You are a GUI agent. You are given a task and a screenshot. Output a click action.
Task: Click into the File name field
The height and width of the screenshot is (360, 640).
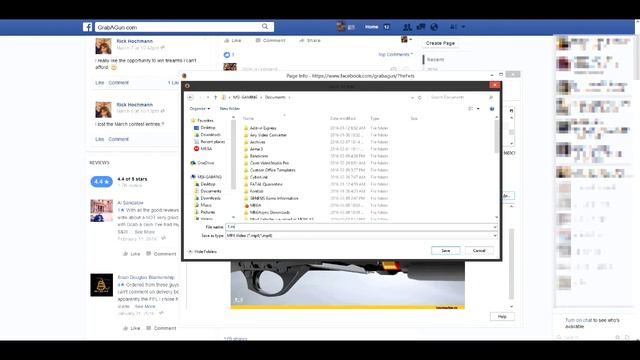click(361, 227)
